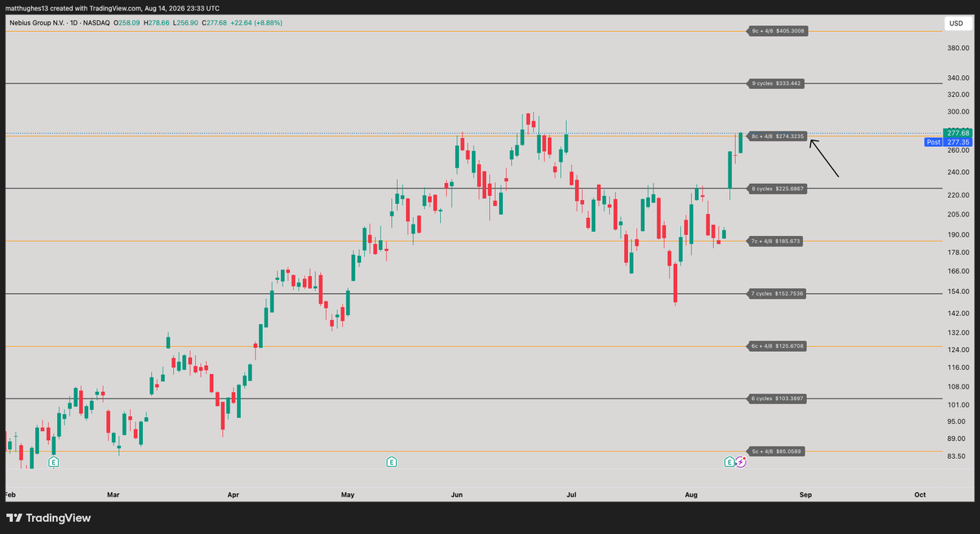The width and height of the screenshot is (980, 534).
Task: Click the purple lightning news marker
Action: [741, 462]
